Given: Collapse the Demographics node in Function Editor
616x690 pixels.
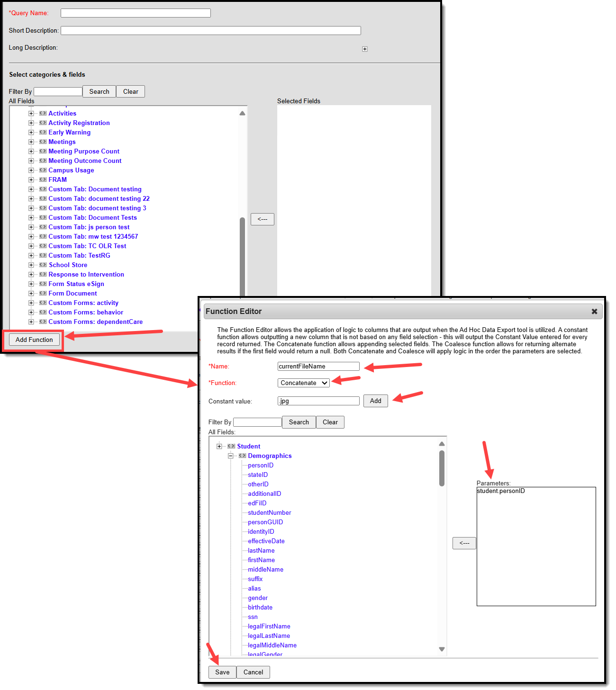Looking at the screenshot, I should 231,456.
